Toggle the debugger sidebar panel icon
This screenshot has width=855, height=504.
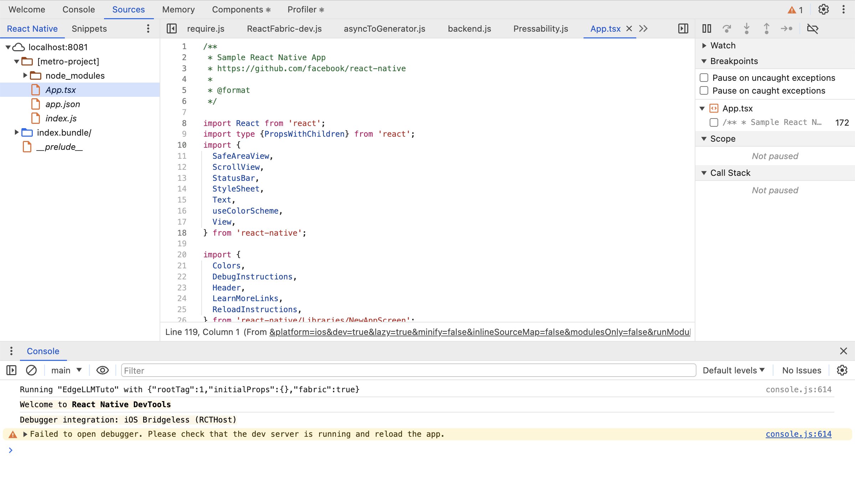click(x=683, y=28)
